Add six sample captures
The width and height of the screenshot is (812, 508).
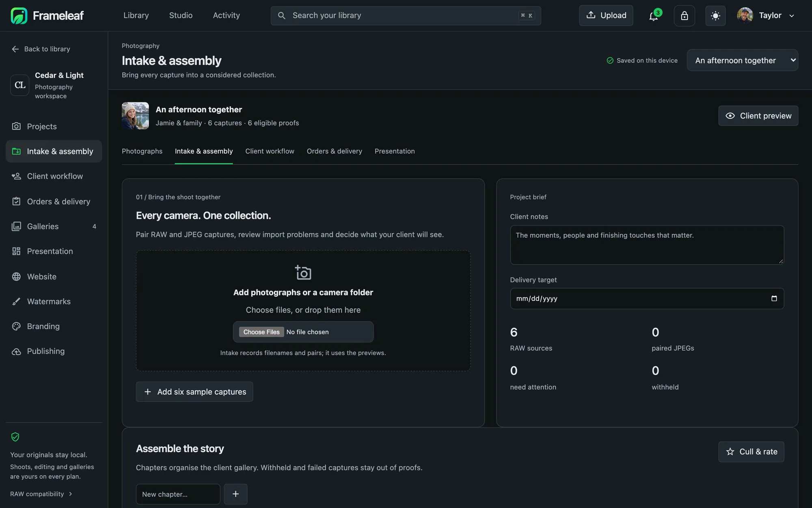click(x=194, y=392)
